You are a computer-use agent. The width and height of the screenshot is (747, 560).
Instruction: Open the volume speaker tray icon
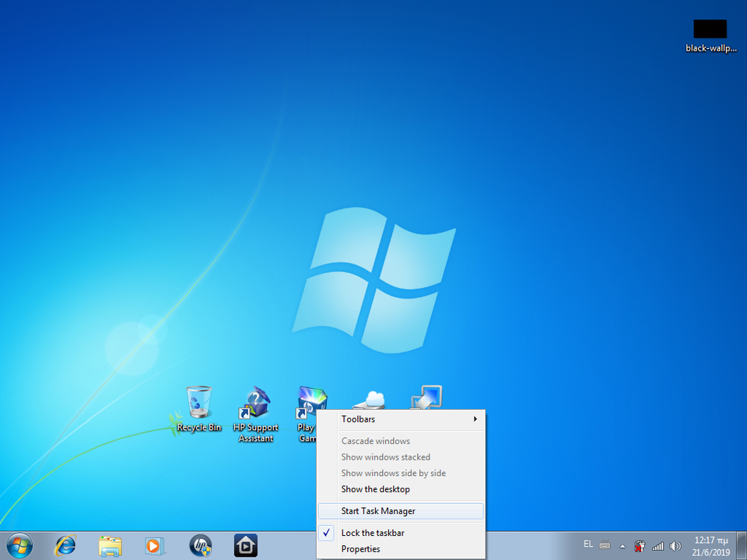point(675,546)
